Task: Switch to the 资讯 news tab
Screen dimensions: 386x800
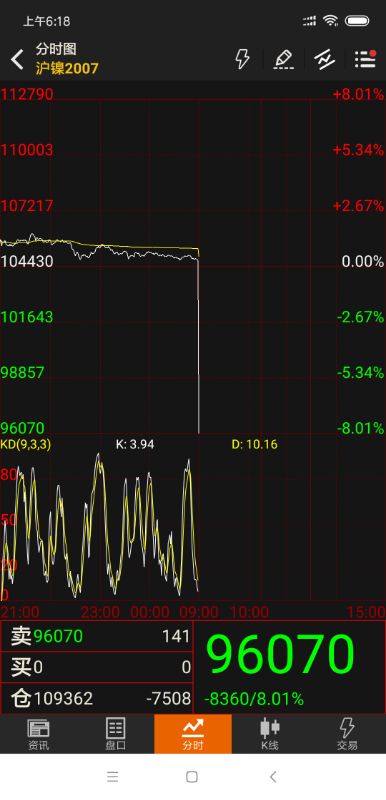Action: (x=38, y=734)
